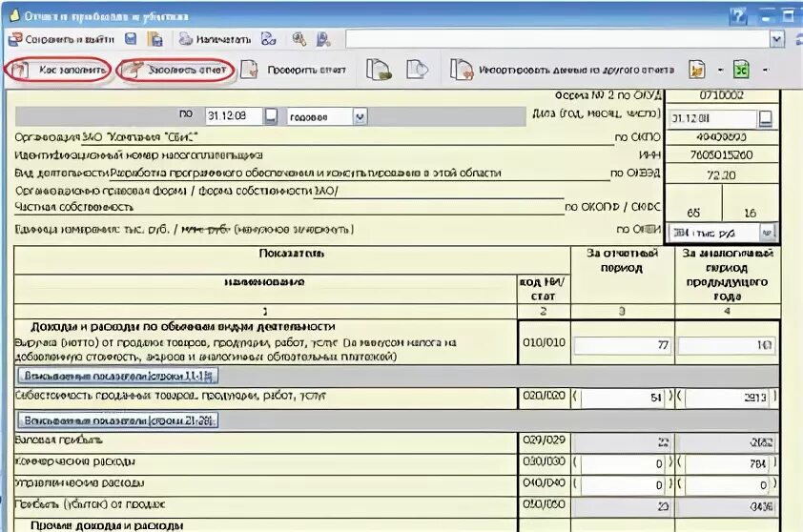Click the document icon with arrow before the import button
The image size is (803, 532).
coord(417,70)
